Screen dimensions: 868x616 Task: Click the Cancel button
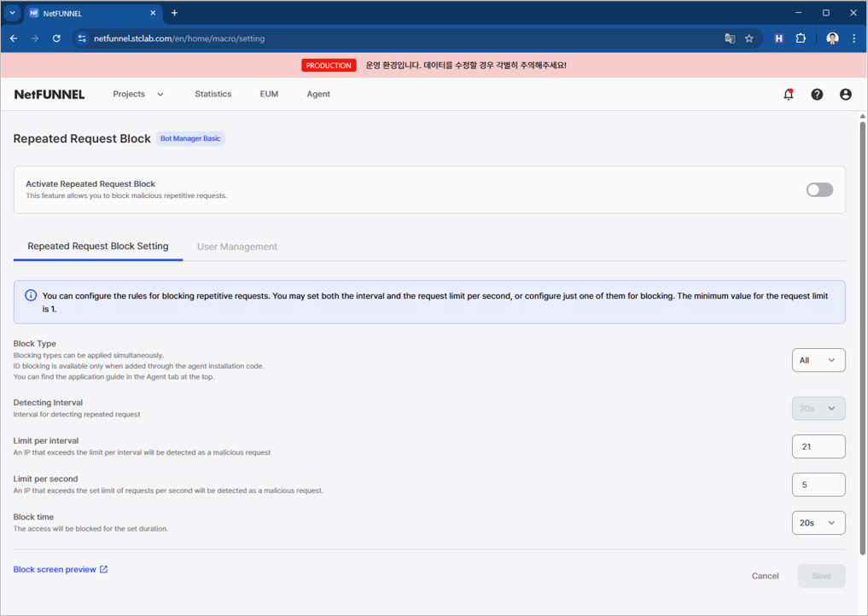765,576
